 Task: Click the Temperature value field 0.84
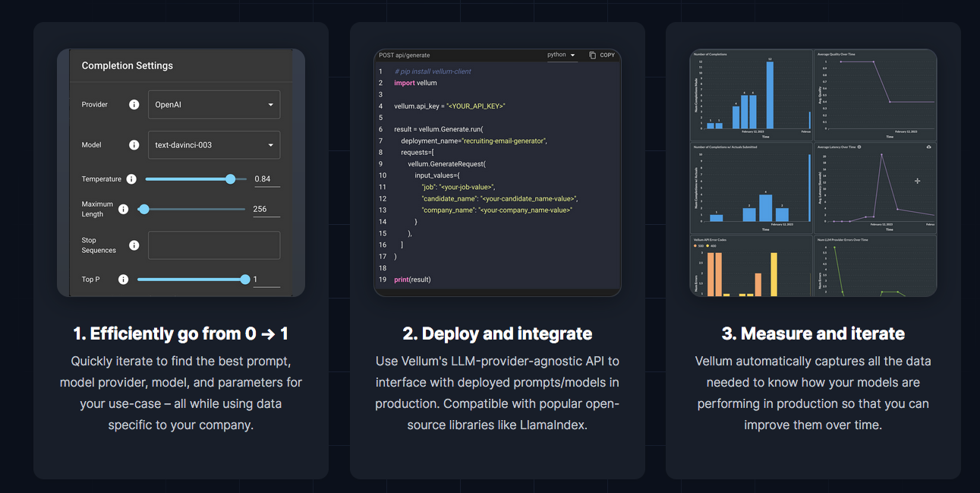(x=266, y=179)
